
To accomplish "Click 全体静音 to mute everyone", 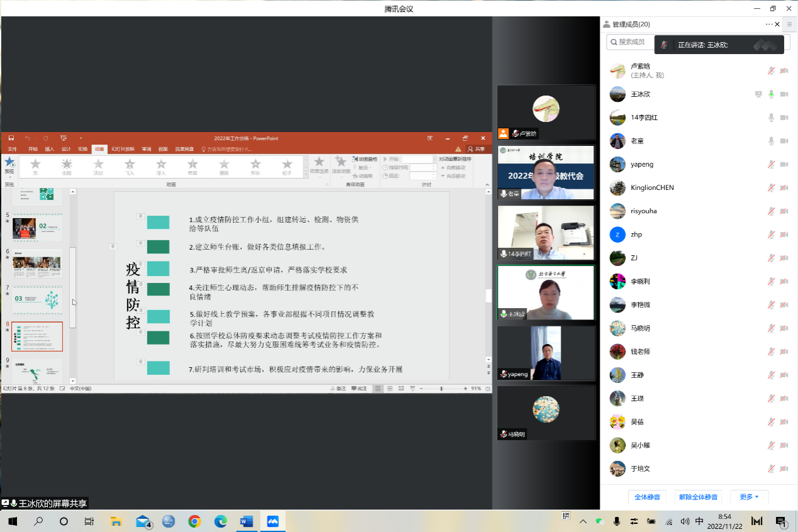I will [647, 497].
